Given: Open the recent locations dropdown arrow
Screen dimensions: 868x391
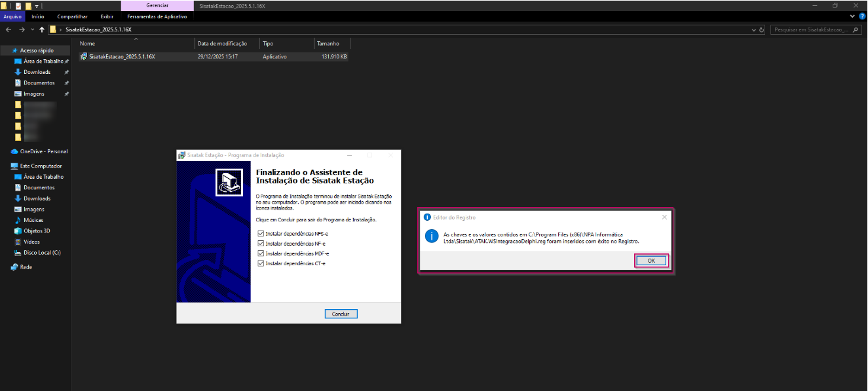Looking at the screenshot, I should [32, 29].
